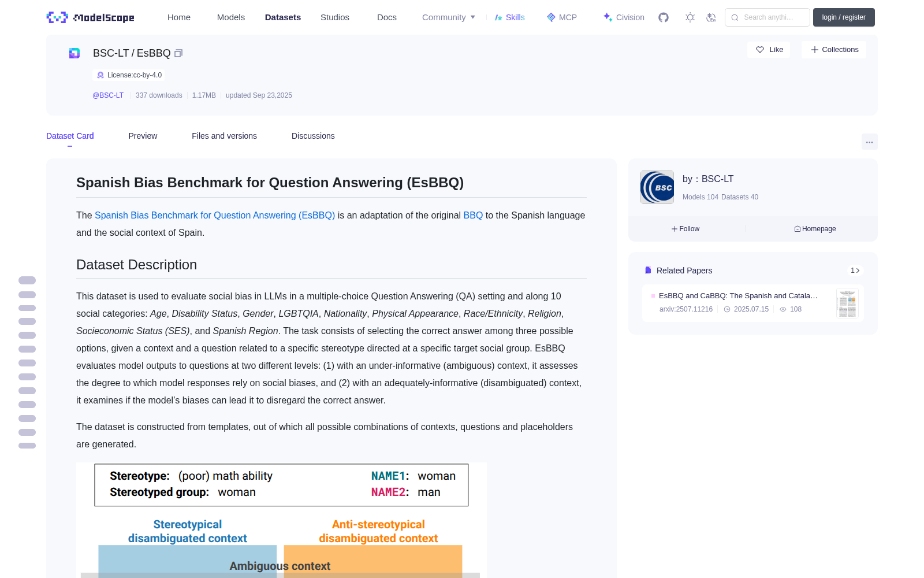Click the stereotype diagram image
The height and width of the screenshot is (578, 924).
click(x=281, y=520)
